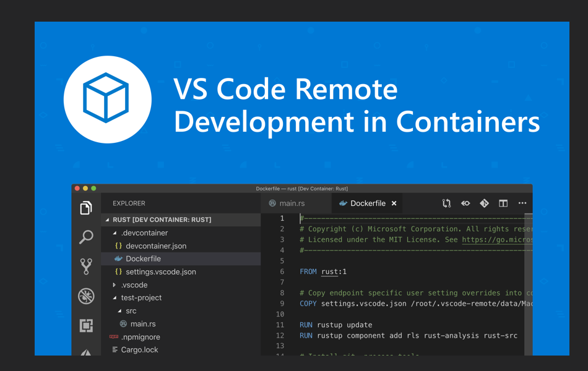The width and height of the screenshot is (588, 371).
Task: Open the Debug view in the activity bar
Action: click(x=86, y=296)
